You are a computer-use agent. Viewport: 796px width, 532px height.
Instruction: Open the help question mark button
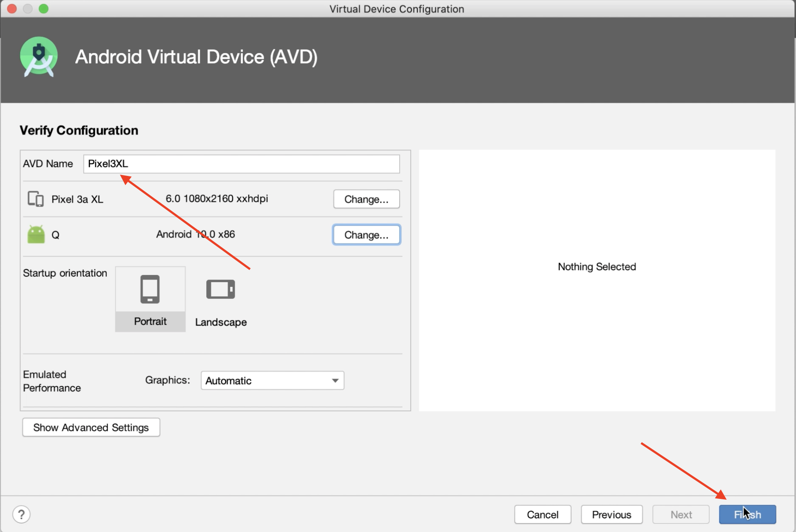[x=21, y=515]
